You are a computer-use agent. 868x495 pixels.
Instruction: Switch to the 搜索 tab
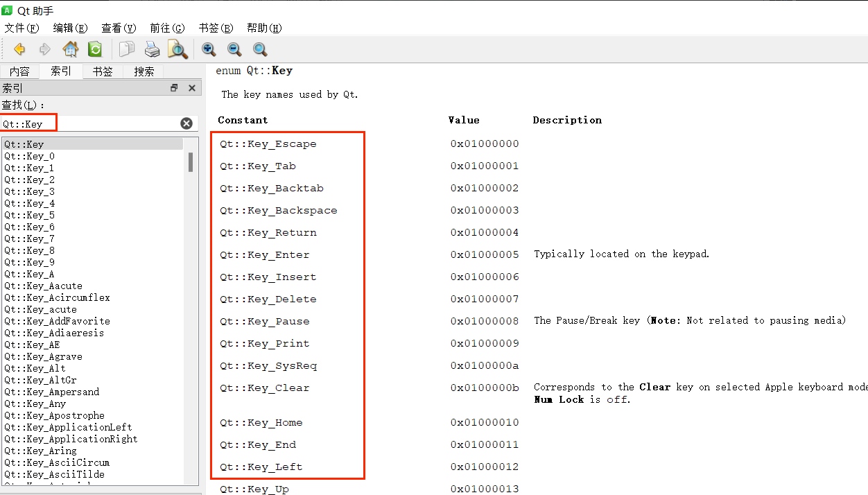click(x=144, y=71)
